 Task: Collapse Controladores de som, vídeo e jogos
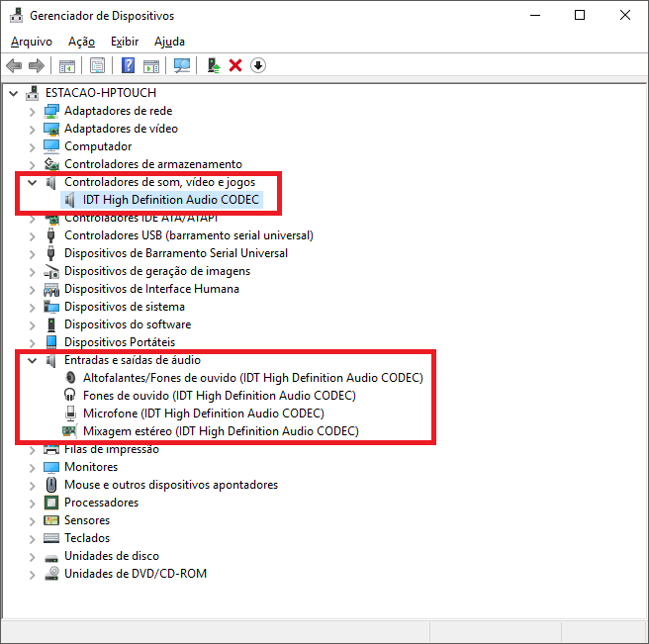[33, 182]
